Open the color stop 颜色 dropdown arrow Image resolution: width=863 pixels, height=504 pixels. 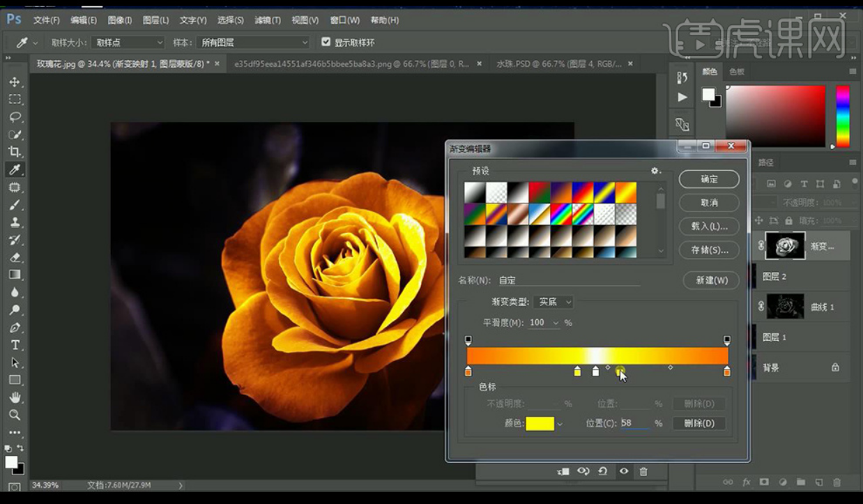[x=559, y=424]
